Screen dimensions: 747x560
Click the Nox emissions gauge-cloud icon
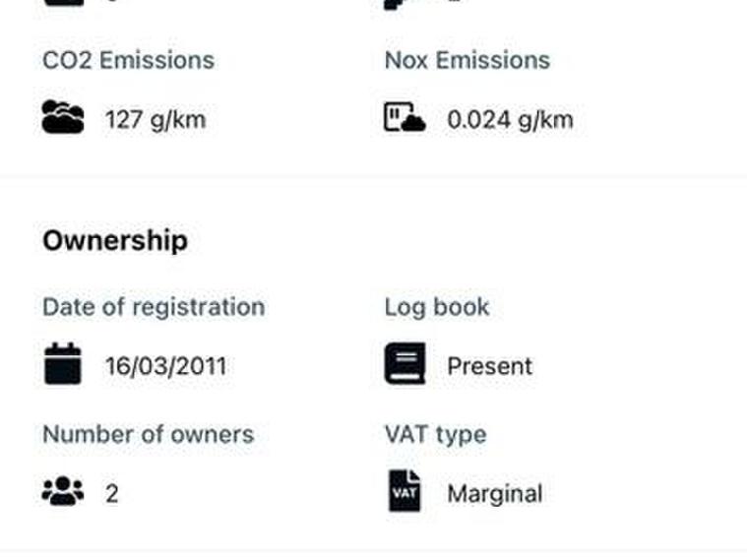click(x=405, y=118)
